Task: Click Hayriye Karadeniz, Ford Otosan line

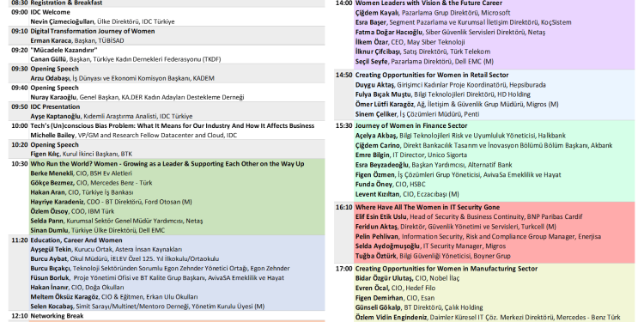Action: point(112,202)
